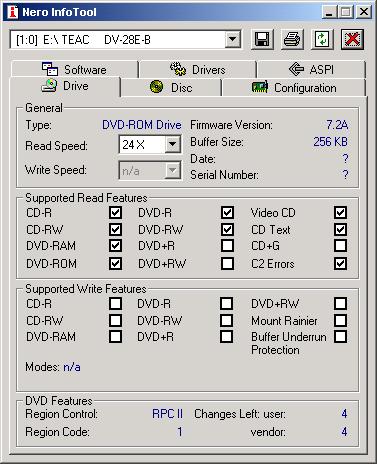Image resolution: width=377 pixels, height=464 pixels.
Task: Toggle the DVD-R read feature checkbox
Action: tap(227, 212)
